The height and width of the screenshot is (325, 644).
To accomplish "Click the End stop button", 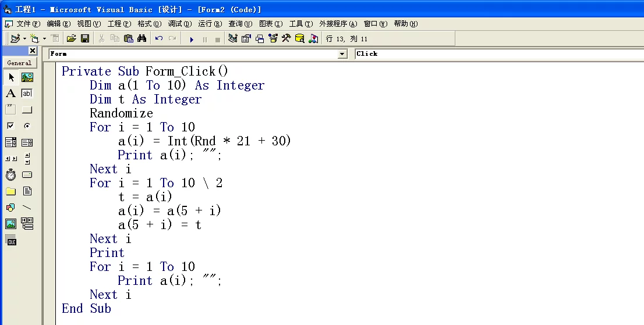I will pos(218,40).
